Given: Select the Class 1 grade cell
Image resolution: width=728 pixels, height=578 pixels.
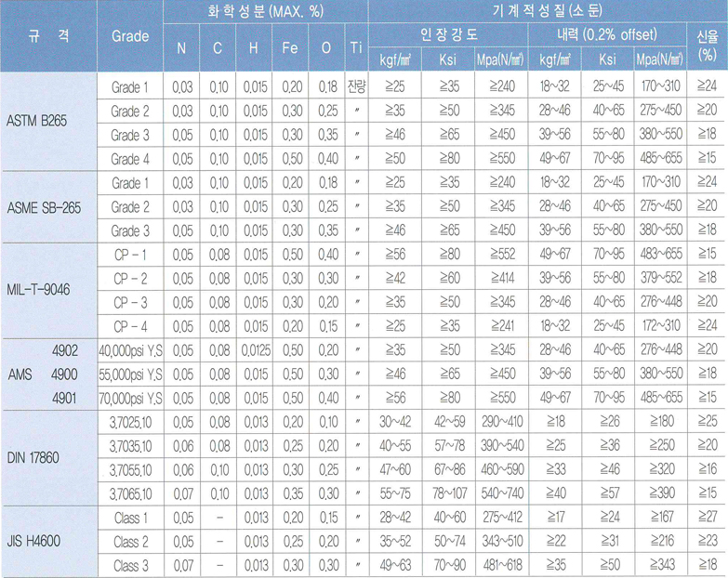Looking at the screenshot, I should click(130, 519).
